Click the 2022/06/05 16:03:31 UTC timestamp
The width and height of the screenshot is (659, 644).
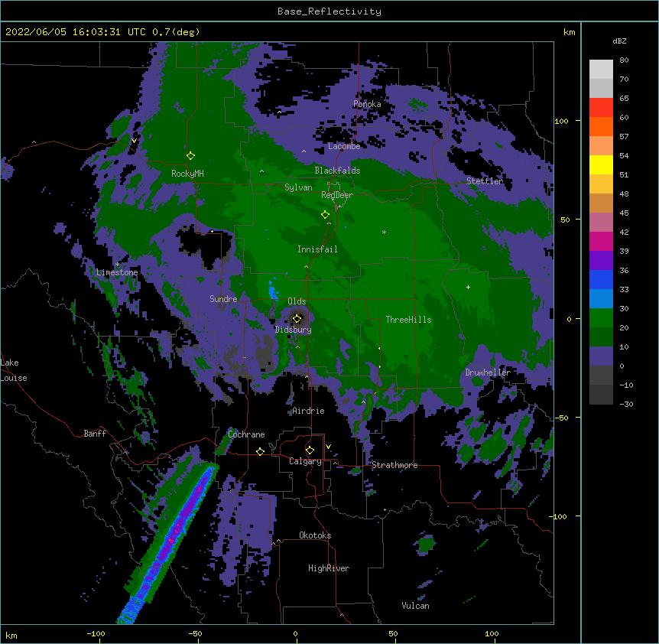(76, 32)
